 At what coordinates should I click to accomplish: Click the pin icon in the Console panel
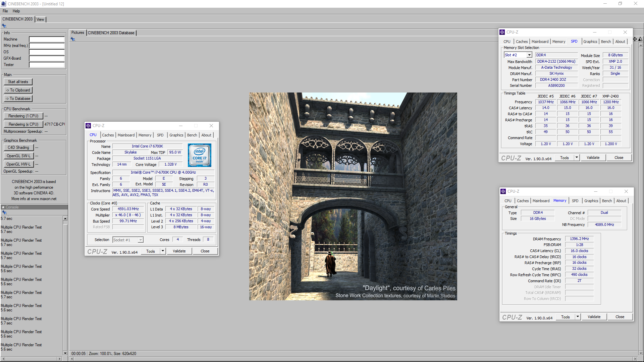pyautogui.click(x=4, y=213)
